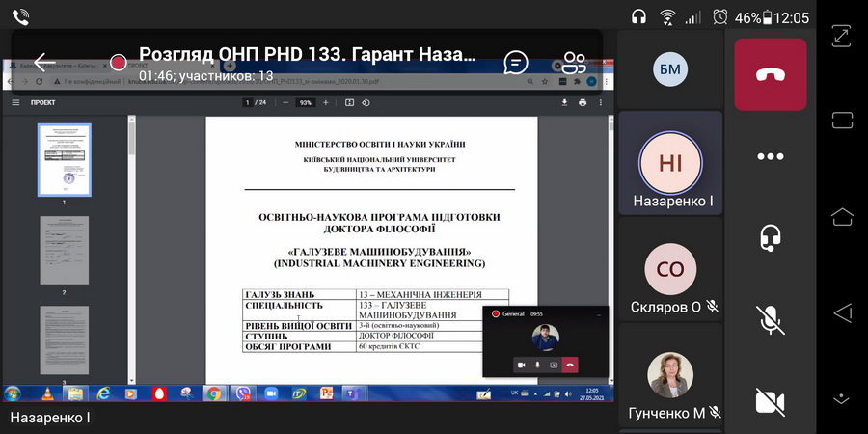Turn on the camera

point(770,400)
